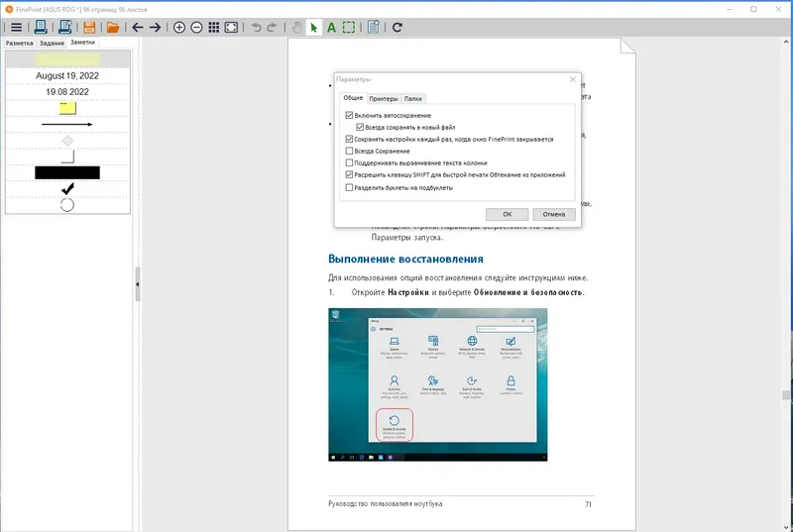793x532 pixels.
Task: Undo the last action
Action: 256,28
